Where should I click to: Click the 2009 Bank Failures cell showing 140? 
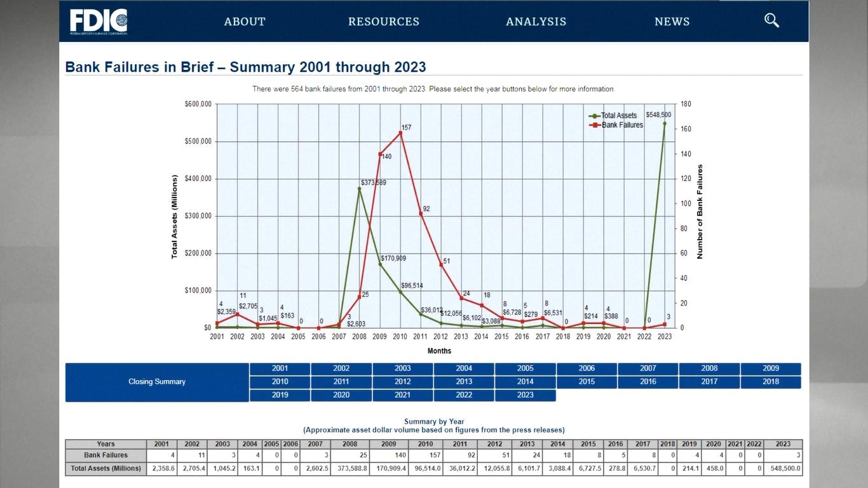[x=388, y=456]
